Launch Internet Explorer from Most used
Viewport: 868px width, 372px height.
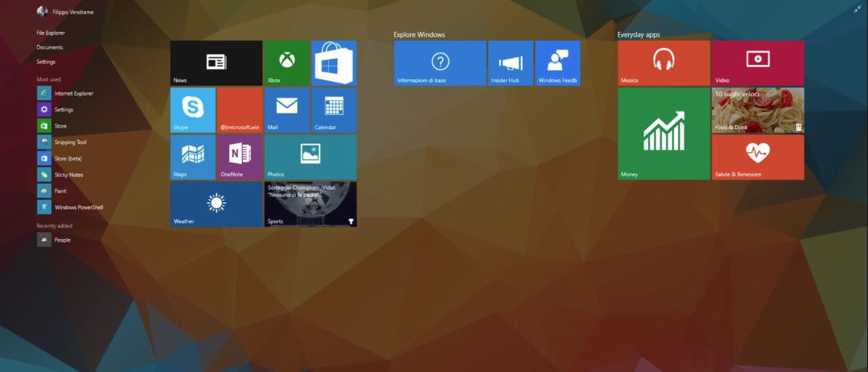pyautogui.click(x=66, y=93)
